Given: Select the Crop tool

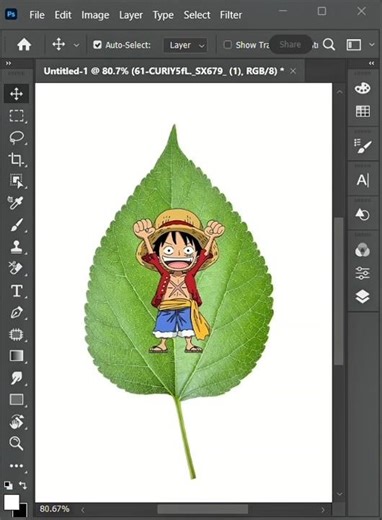Looking at the screenshot, I should point(16,159).
